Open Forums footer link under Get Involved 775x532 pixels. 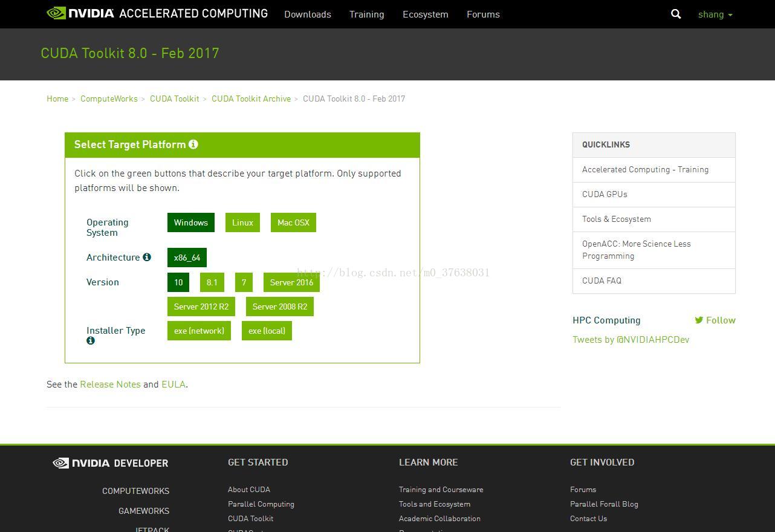[x=583, y=490]
